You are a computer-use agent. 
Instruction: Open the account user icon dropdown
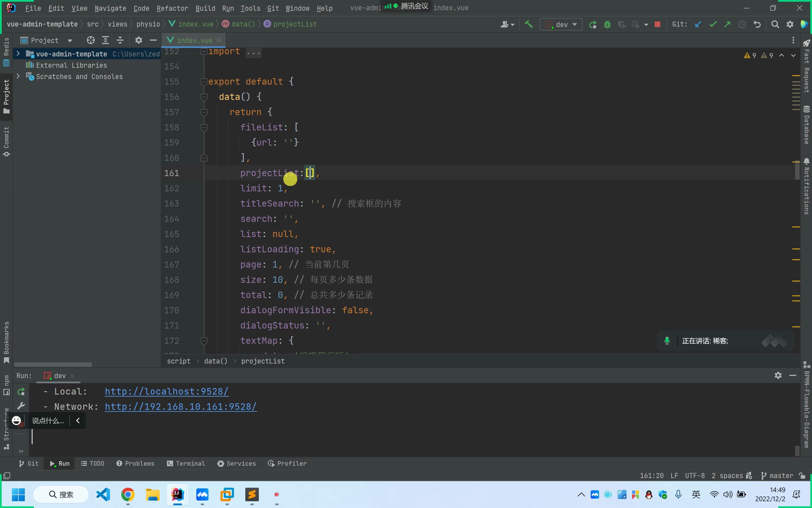(x=507, y=24)
